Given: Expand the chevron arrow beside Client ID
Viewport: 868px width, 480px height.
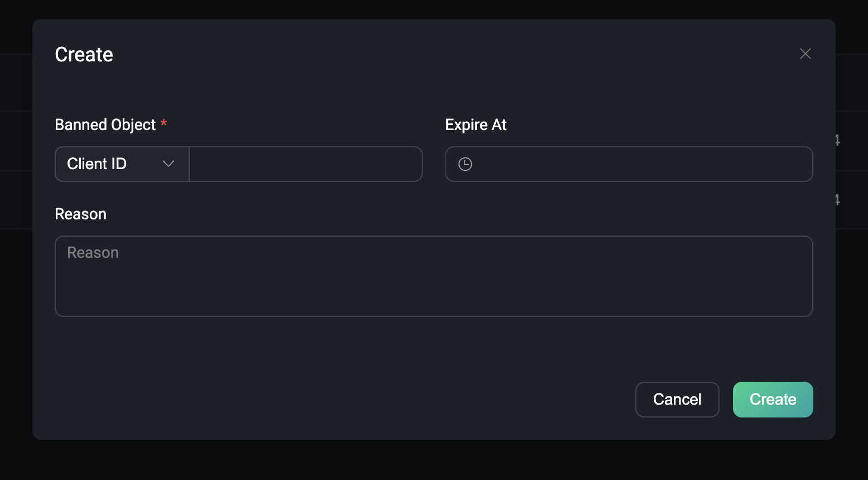Looking at the screenshot, I should [x=168, y=164].
